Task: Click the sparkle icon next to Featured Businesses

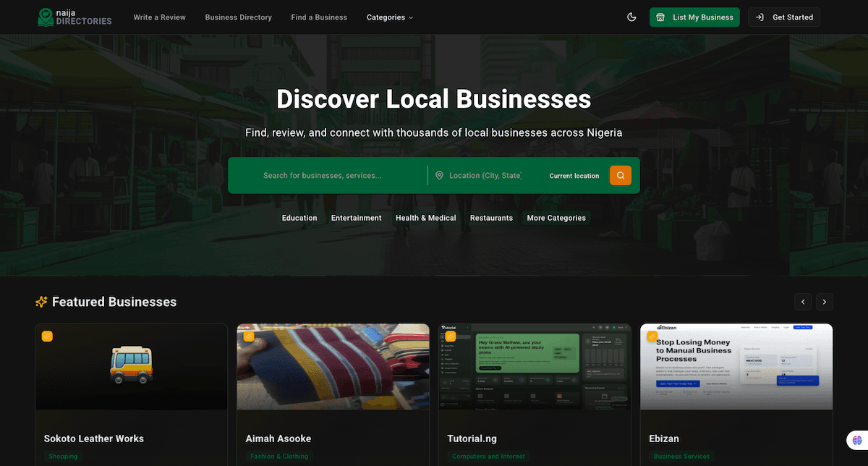Action: tap(41, 302)
